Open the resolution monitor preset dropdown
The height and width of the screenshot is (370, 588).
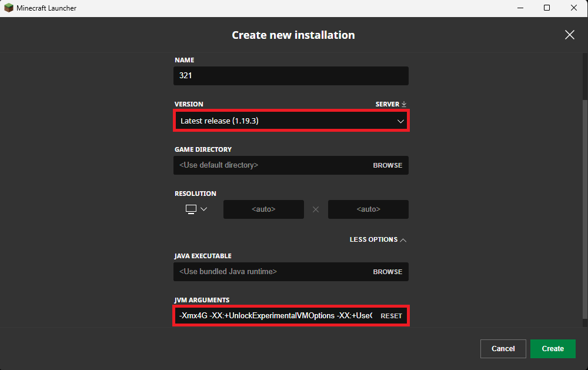[196, 209]
